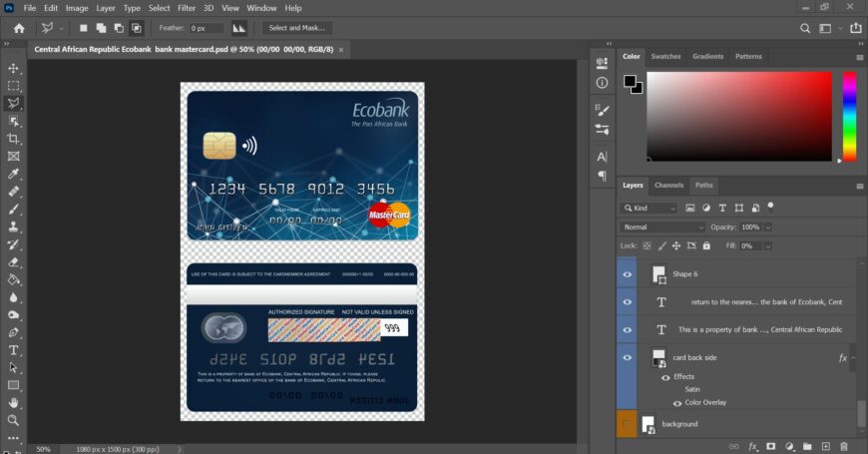
Task: Select the Healing Brush tool
Action: (13, 192)
